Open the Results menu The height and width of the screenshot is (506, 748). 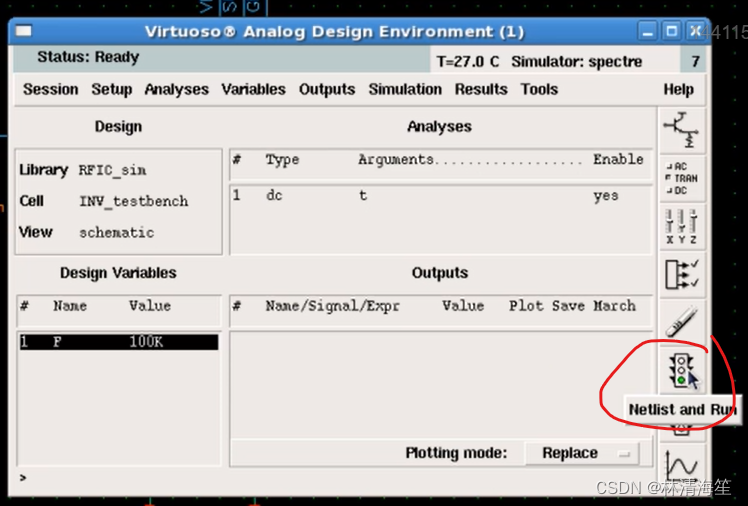point(481,89)
